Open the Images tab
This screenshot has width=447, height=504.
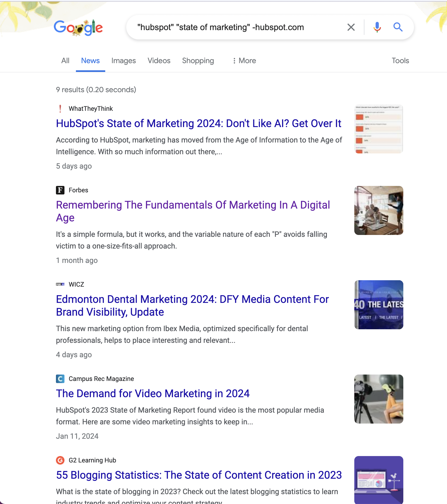point(124,61)
